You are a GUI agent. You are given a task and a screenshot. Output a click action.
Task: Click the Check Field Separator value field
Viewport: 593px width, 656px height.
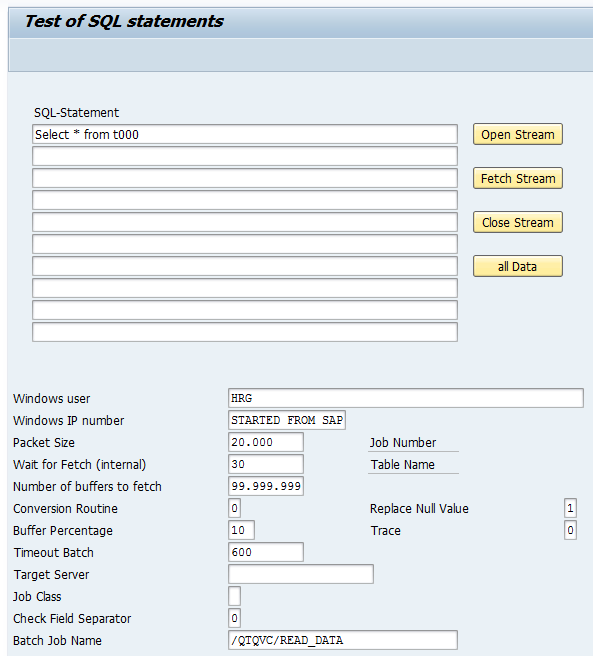(234, 618)
